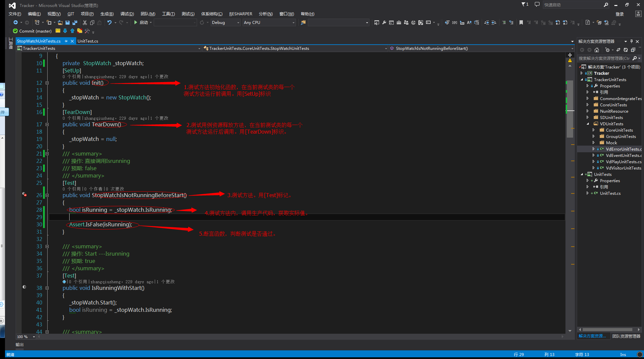Click Solution Explorer horizontal scrollbar
The image size is (644, 359).
[607, 329]
